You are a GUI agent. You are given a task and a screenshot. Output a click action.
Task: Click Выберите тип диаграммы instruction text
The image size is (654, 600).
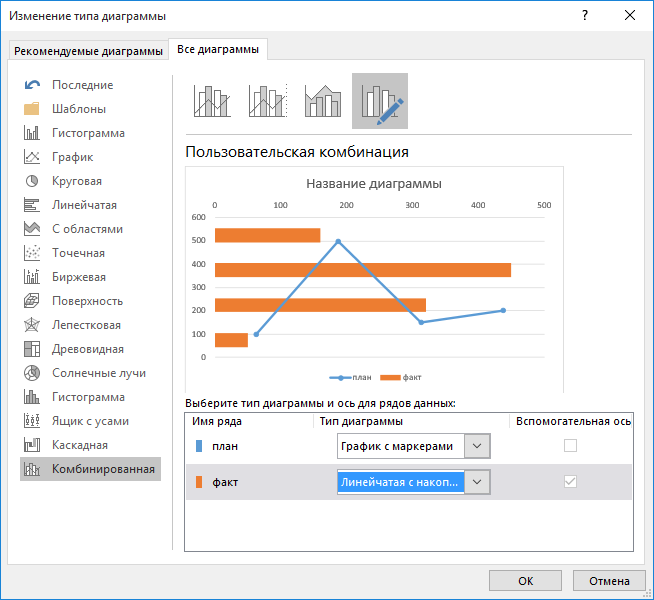point(320,403)
